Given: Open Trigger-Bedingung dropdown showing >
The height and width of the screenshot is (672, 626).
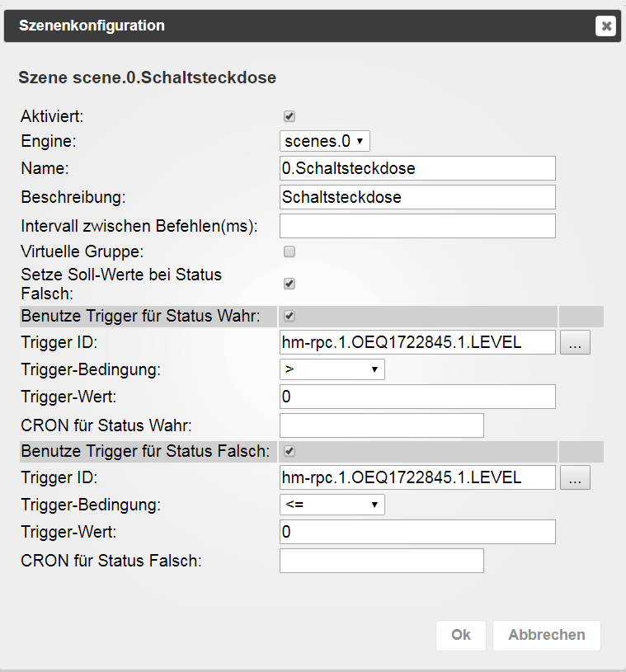Looking at the screenshot, I should 332,369.
